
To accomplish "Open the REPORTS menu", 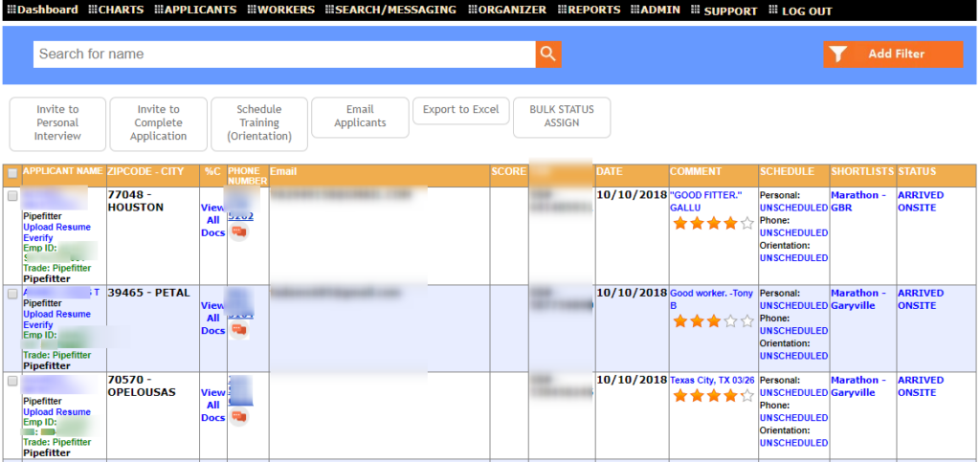I will 590,10.
